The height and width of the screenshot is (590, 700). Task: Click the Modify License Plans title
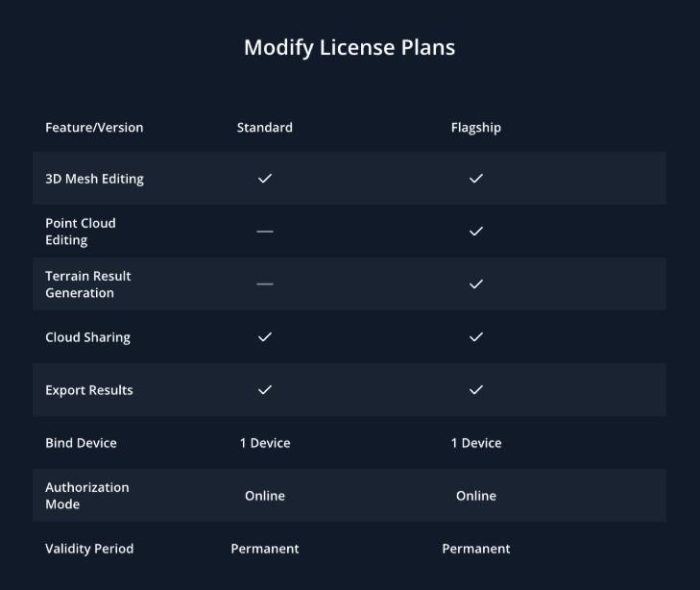pyautogui.click(x=350, y=47)
